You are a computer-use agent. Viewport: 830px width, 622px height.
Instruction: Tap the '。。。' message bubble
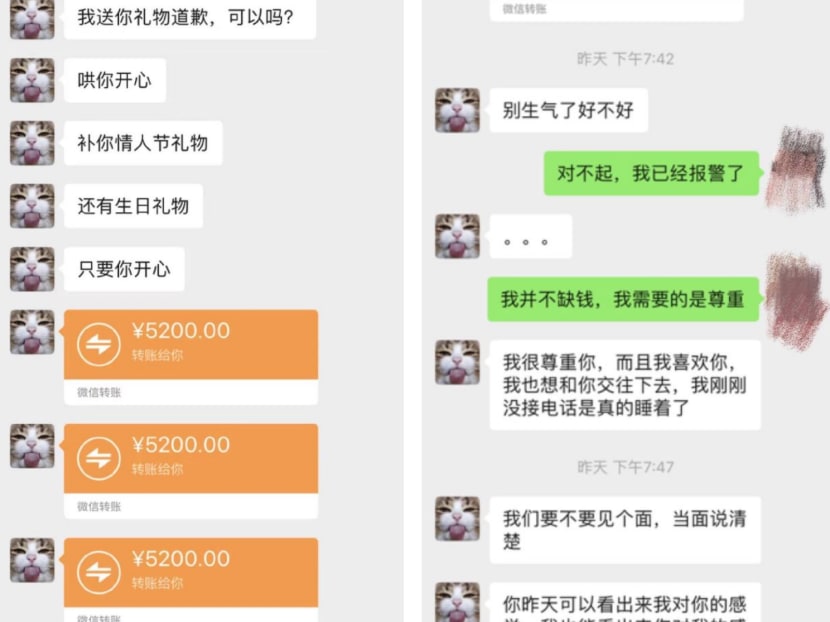click(531, 236)
